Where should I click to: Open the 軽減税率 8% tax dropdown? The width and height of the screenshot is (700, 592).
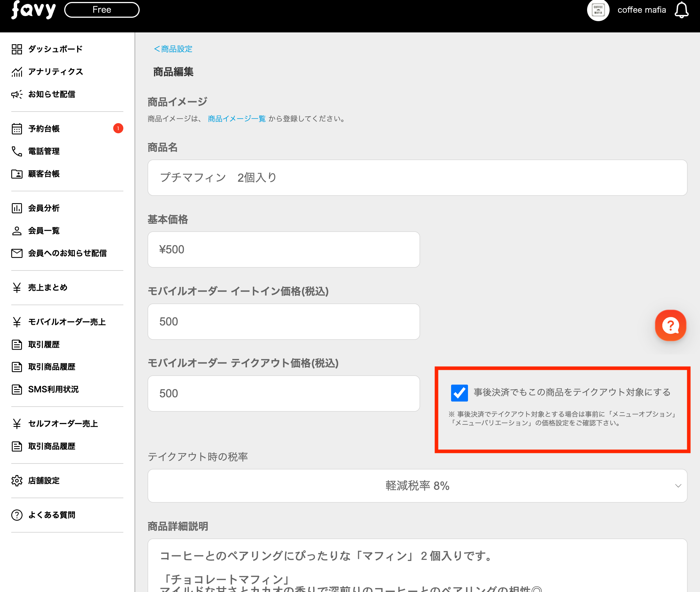coord(417,485)
